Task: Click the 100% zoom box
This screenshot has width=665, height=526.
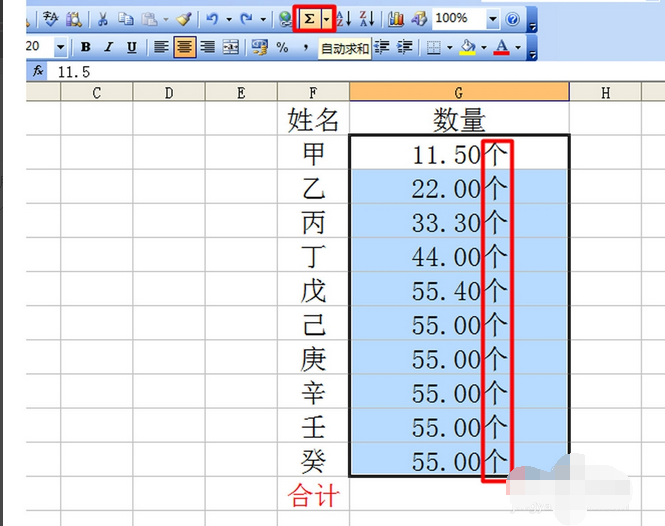Action: (x=459, y=19)
